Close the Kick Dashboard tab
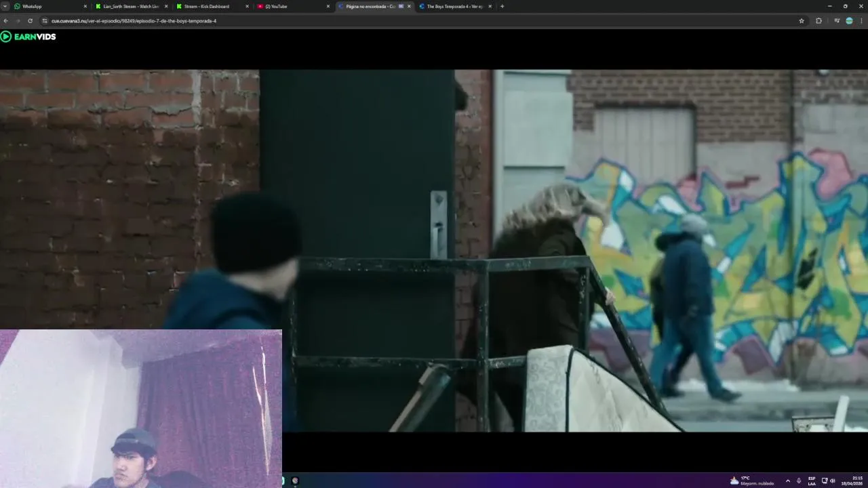This screenshot has width=868, height=488. (x=247, y=6)
